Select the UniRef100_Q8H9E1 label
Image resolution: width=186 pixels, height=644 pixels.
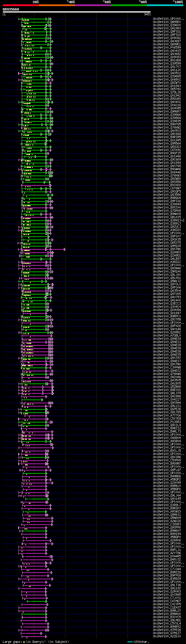(167, 44)
